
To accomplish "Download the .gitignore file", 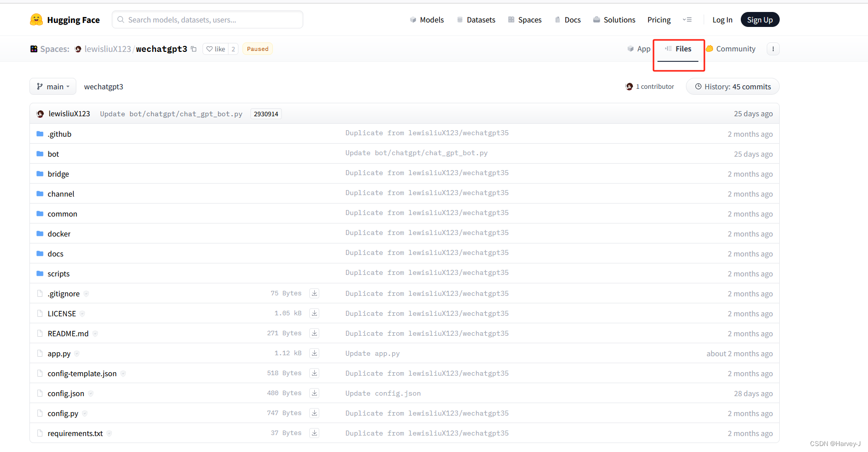I will point(314,293).
